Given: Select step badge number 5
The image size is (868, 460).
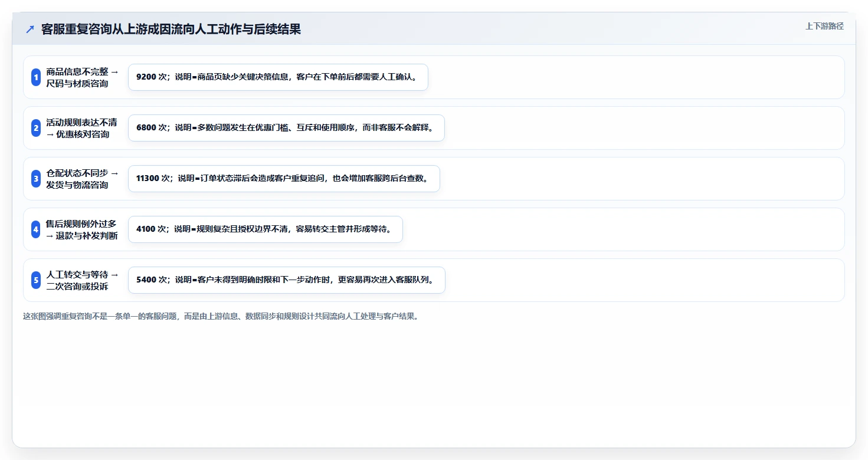Looking at the screenshot, I should (36, 280).
